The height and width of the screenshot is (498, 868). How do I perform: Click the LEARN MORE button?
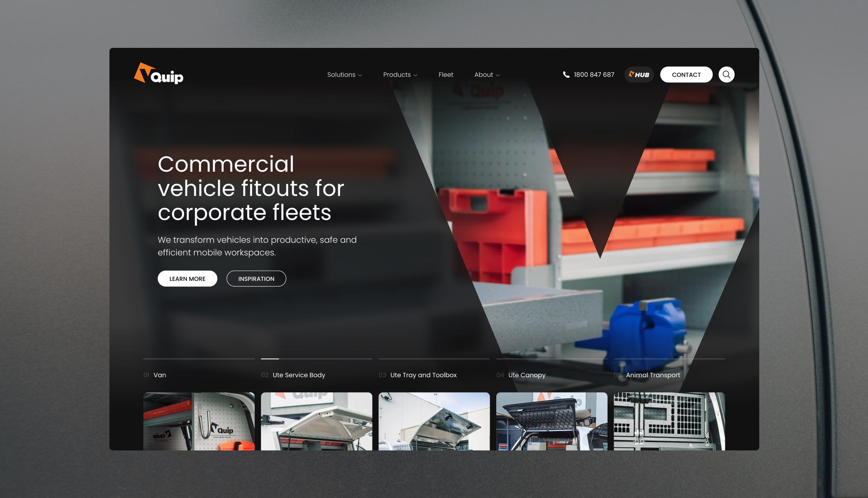[x=187, y=278]
